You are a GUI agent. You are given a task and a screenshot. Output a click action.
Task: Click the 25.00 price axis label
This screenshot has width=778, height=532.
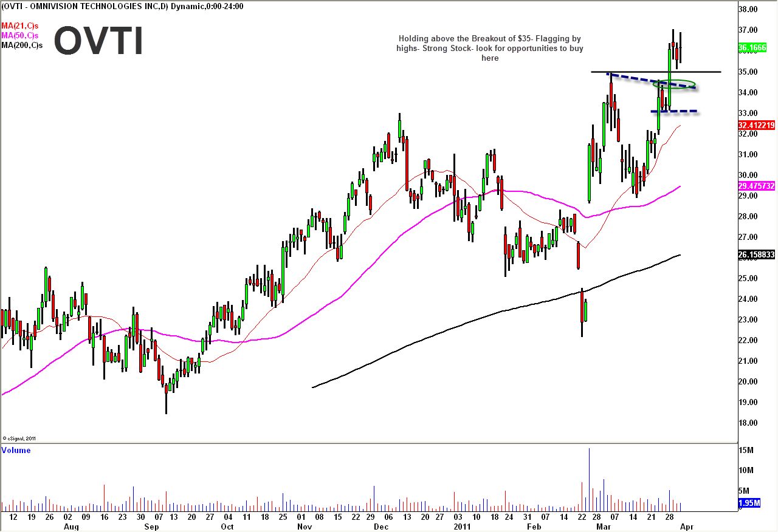pos(749,278)
